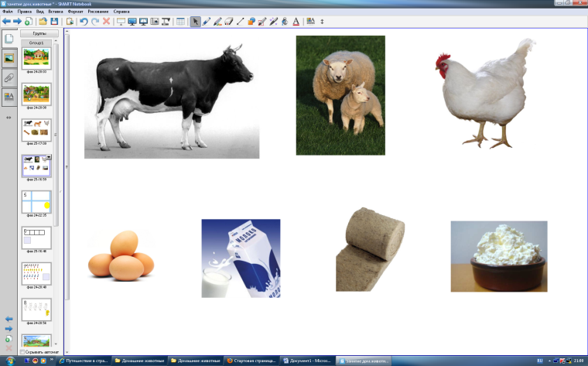588x366 pixels.
Task: Open the Правка menu
Action: pos(25,12)
